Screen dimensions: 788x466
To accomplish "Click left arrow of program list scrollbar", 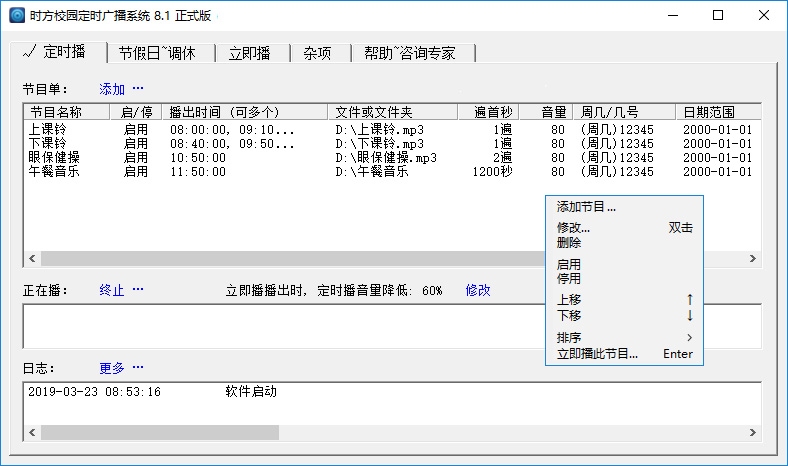I will pos(31,259).
